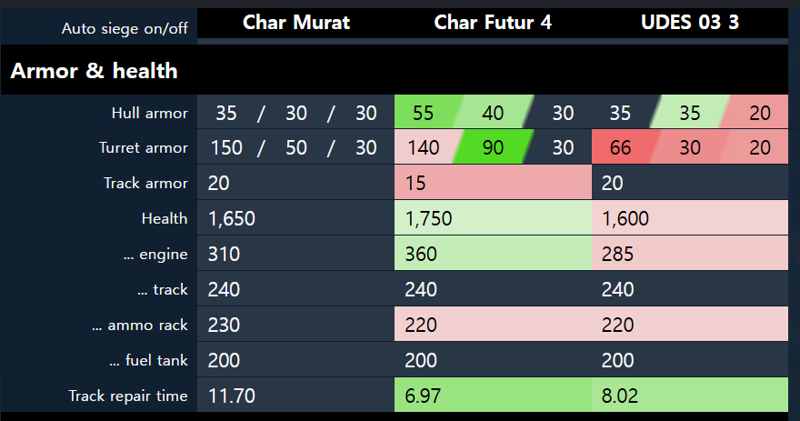Click the bright green 90 turret armor cell
Image resolution: width=800 pixels, height=421 pixels.
[493, 148]
